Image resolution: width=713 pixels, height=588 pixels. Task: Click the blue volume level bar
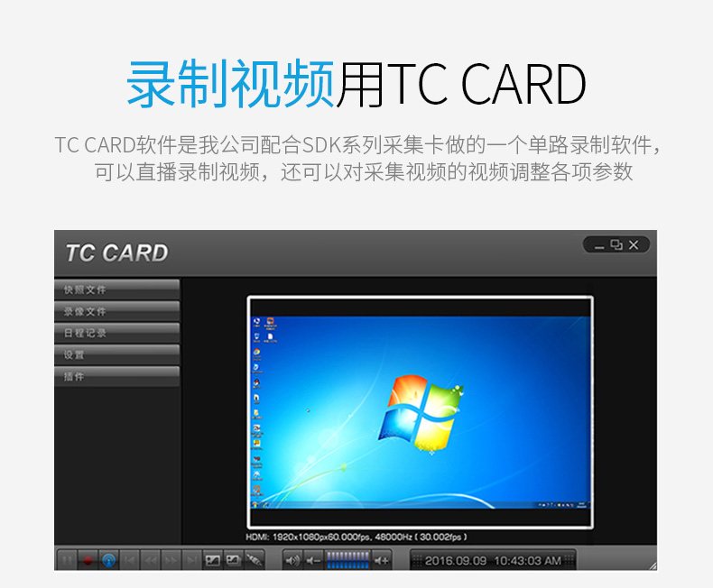click(x=347, y=560)
